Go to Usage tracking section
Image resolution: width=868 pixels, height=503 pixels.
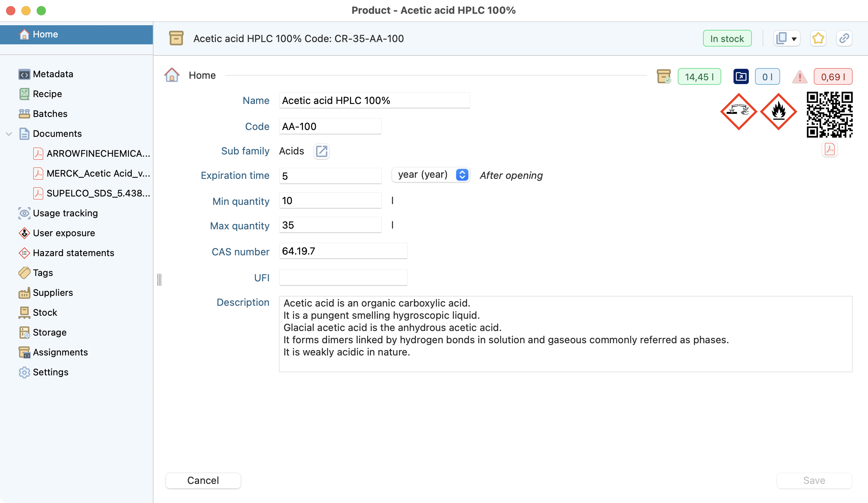pos(65,213)
